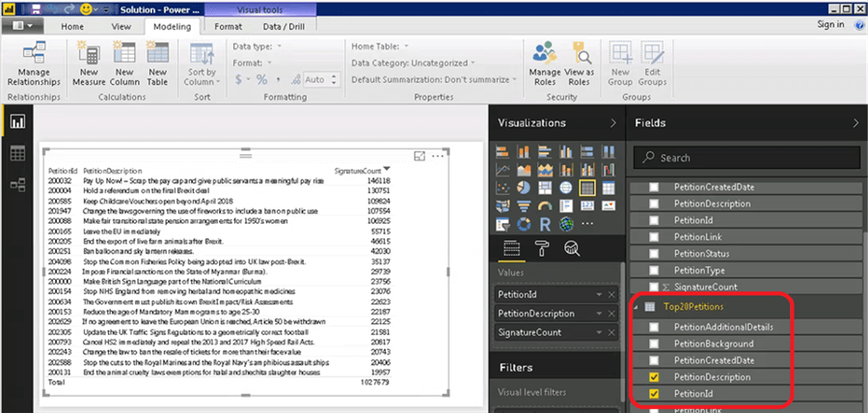
Task: Click the SignatureCount column header to sort
Action: coord(358,171)
